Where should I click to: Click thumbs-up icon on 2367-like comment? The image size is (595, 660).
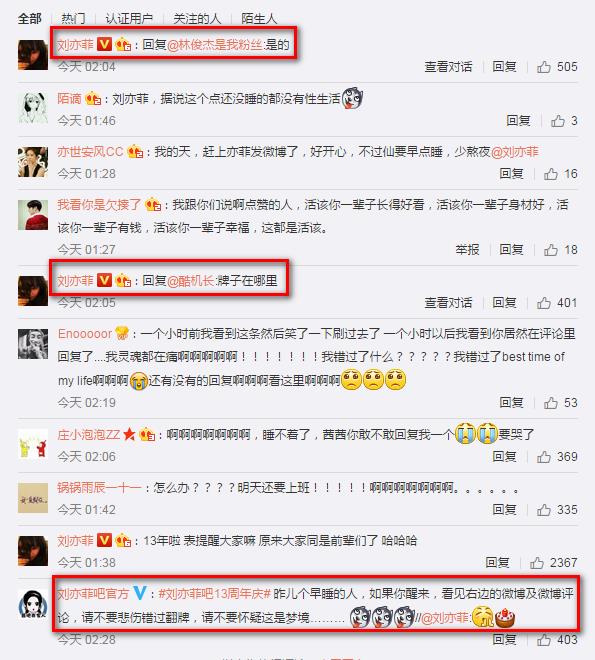(537, 563)
